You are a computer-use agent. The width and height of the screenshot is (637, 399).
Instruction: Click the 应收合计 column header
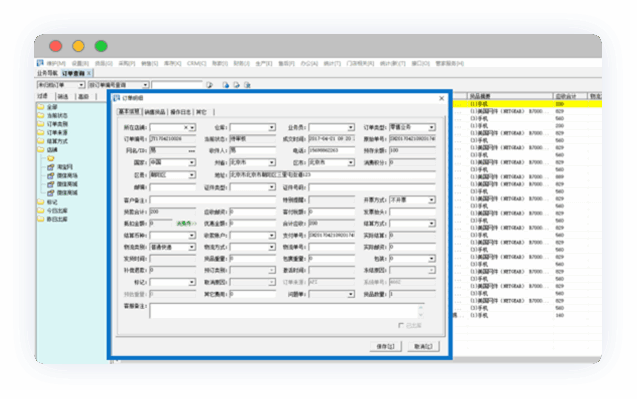tap(570, 96)
